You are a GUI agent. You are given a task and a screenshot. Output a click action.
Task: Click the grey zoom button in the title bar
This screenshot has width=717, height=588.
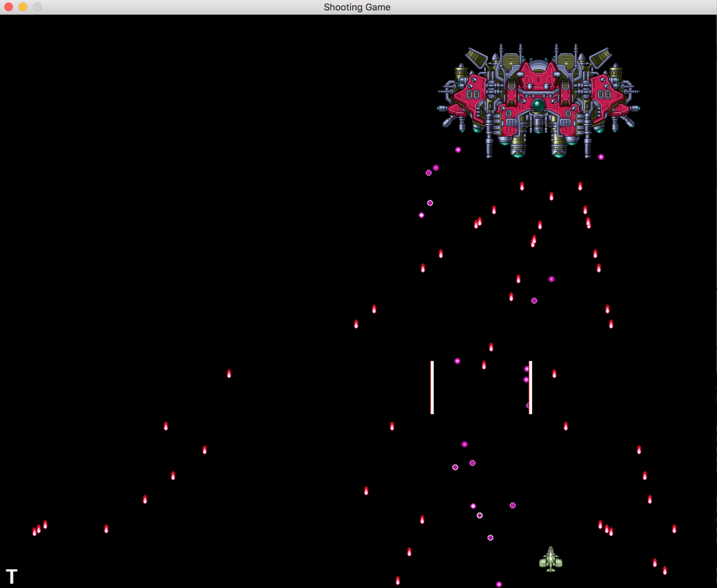click(37, 6)
